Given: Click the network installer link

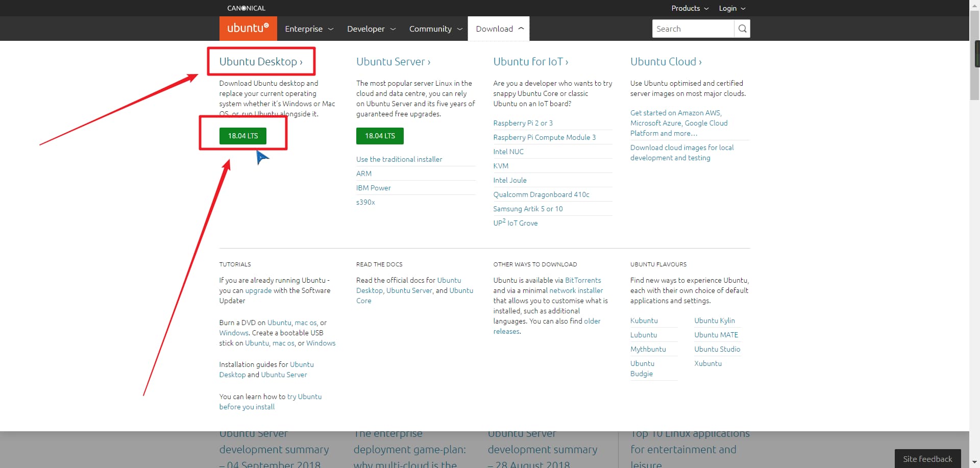Looking at the screenshot, I should 576,290.
